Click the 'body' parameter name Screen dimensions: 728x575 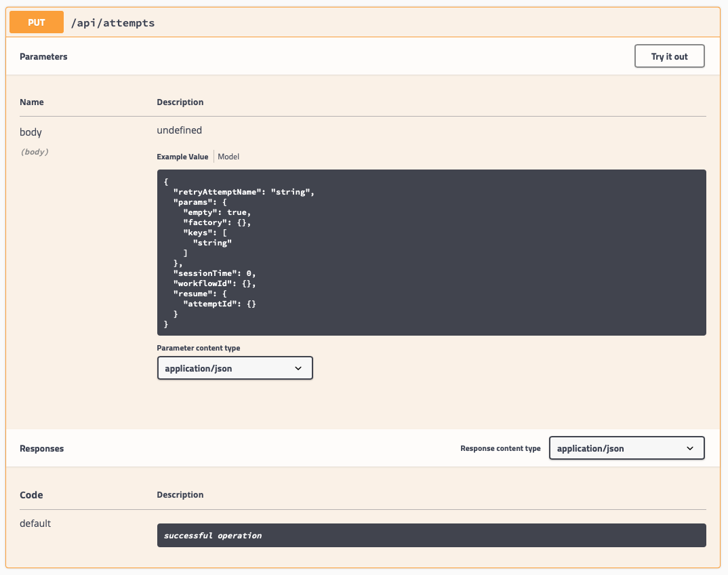click(x=31, y=132)
